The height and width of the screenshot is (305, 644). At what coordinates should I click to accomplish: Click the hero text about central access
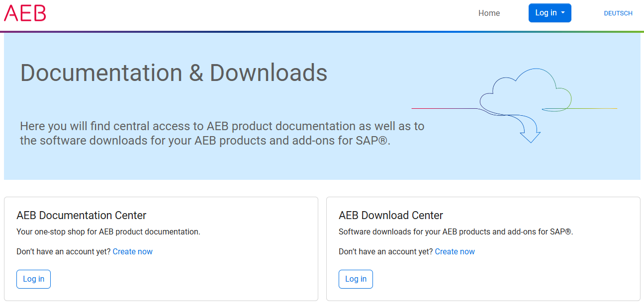click(222, 133)
